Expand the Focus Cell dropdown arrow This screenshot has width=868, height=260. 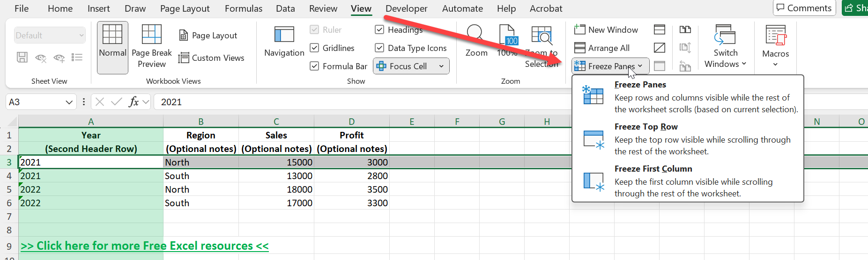441,66
